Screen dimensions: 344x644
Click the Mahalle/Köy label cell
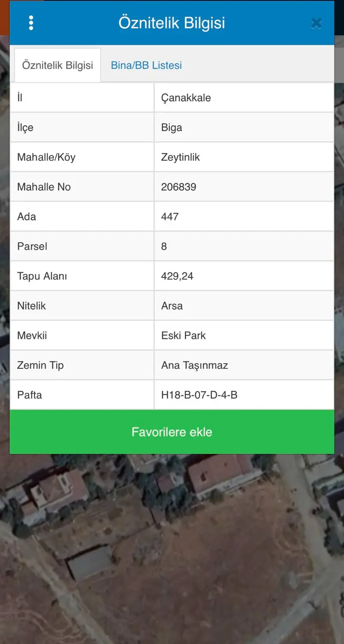[x=82, y=157]
